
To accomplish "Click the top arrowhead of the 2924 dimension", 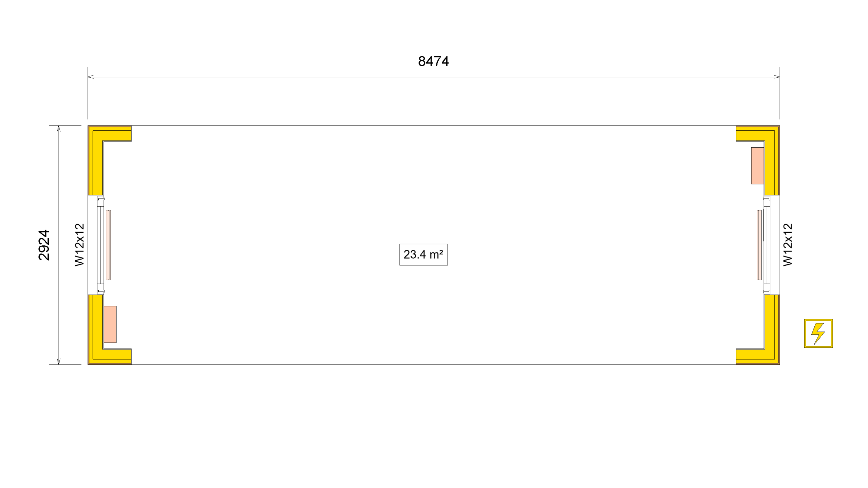I will coord(59,129).
